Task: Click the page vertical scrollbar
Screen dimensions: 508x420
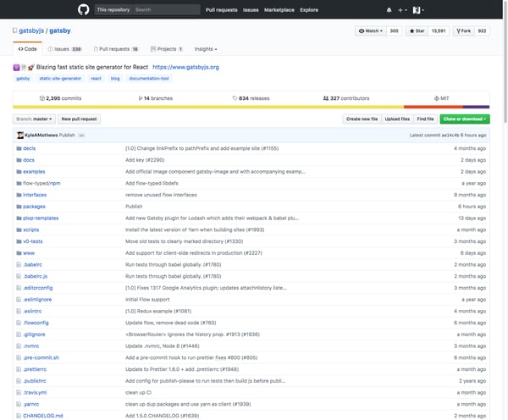Action: coord(505,62)
